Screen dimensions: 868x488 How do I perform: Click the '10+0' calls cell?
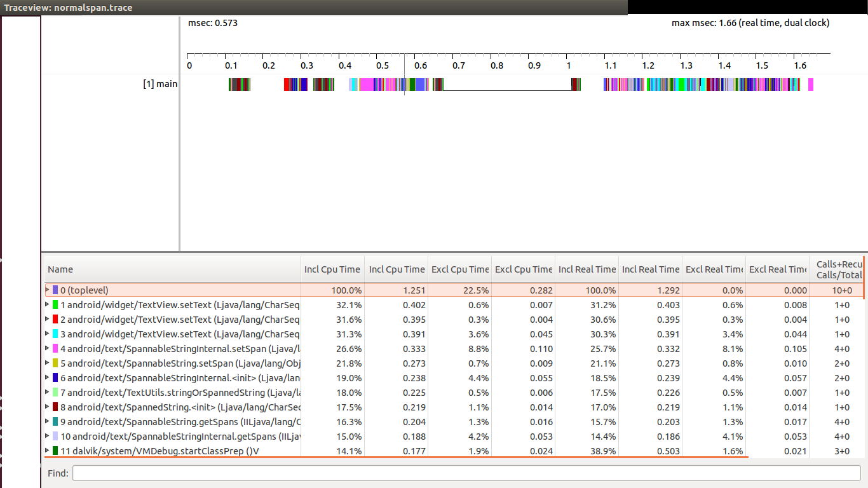pyautogui.click(x=842, y=290)
